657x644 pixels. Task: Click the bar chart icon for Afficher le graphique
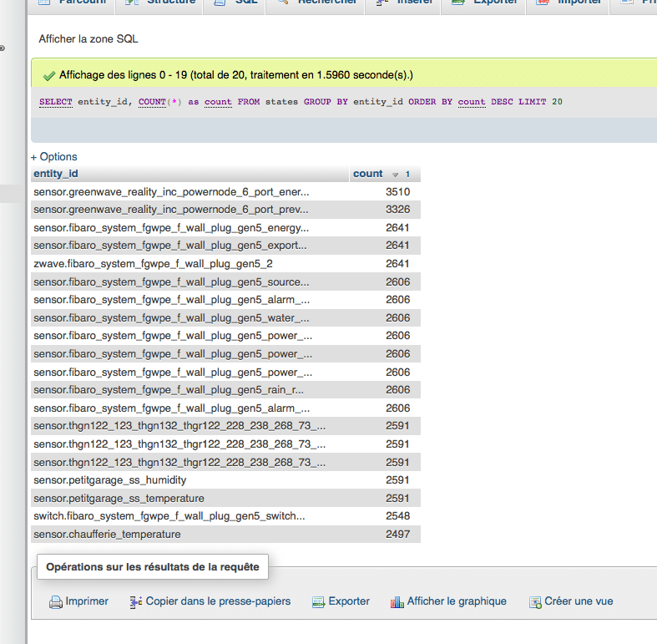[x=397, y=602]
